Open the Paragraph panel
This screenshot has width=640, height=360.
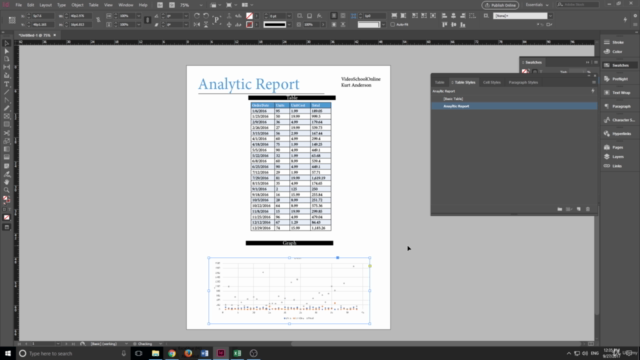[616, 106]
